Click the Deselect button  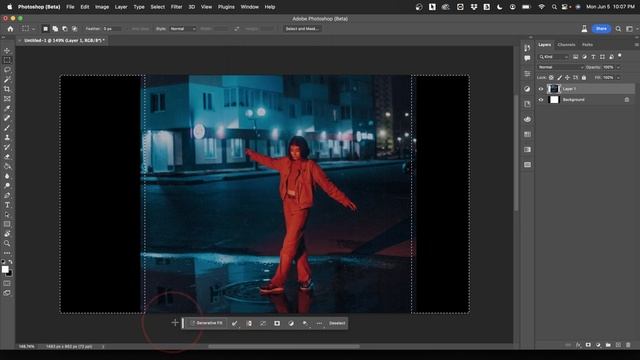(337, 323)
